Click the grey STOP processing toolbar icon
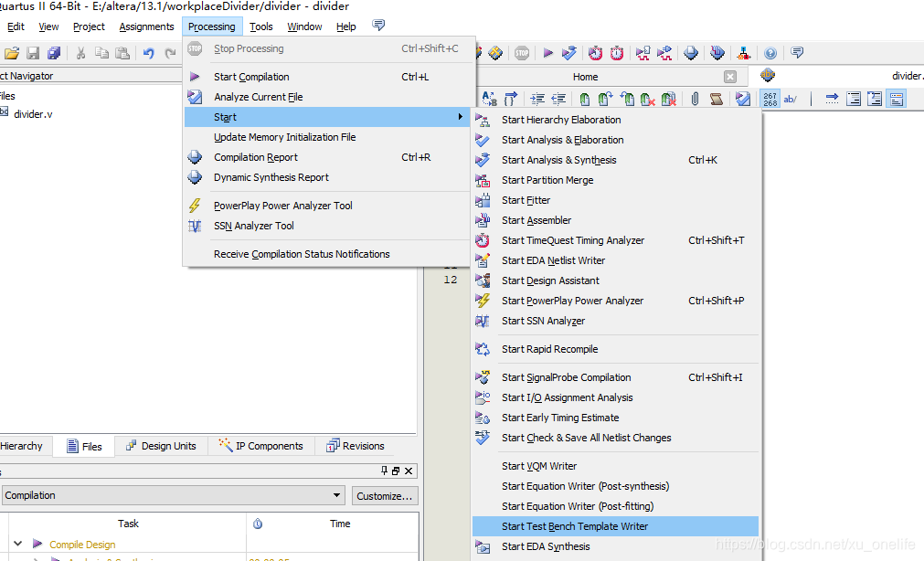The image size is (924, 561). click(x=522, y=53)
